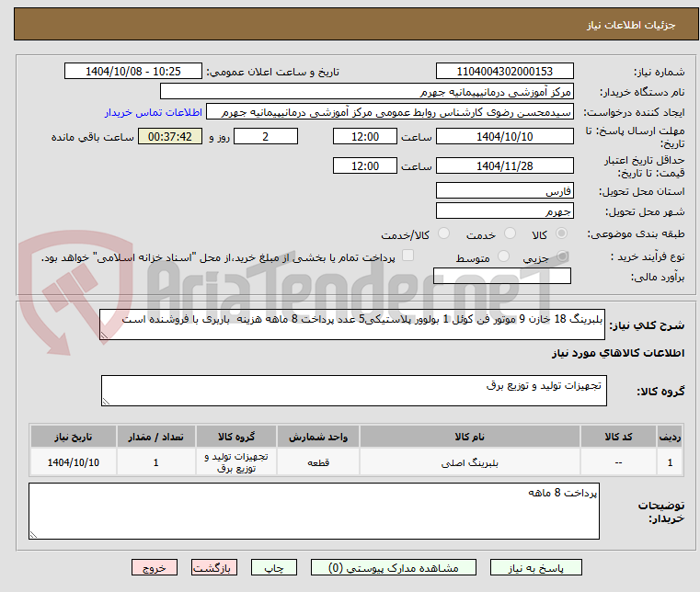Select the کالا radio button

562,233
